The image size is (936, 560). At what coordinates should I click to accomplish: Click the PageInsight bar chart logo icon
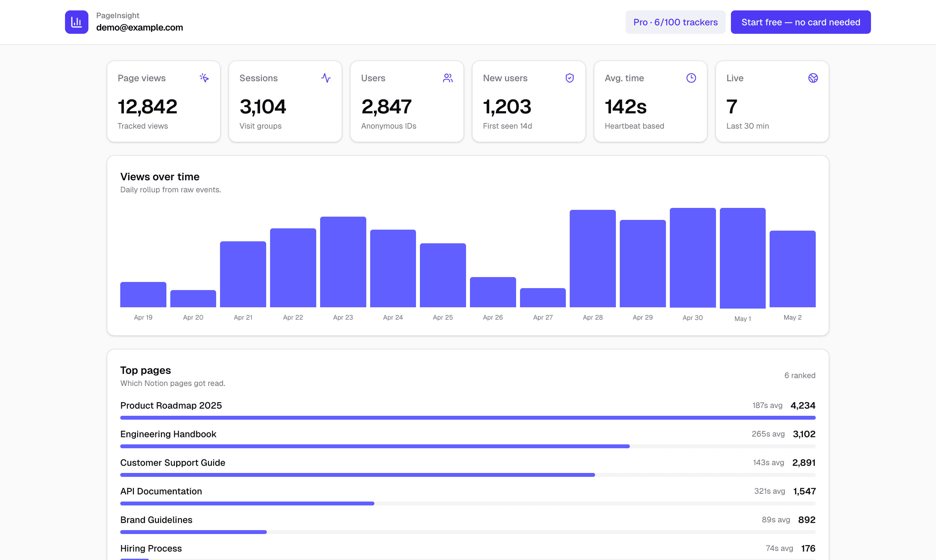pos(77,22)
